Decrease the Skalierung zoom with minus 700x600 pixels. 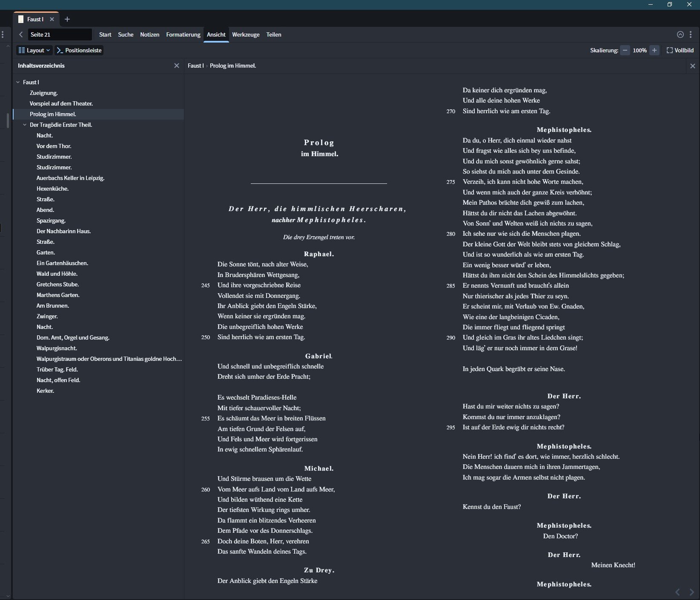click(x=625, y=50)
